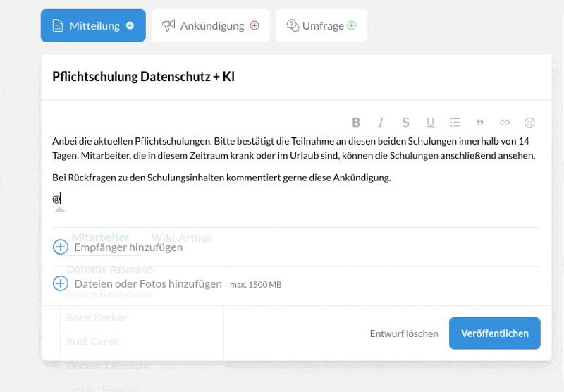The height and width of the screenshot is (392, 564).
Task: Toggle bold formatting in editor toolbar
Action: coord(356,122)
